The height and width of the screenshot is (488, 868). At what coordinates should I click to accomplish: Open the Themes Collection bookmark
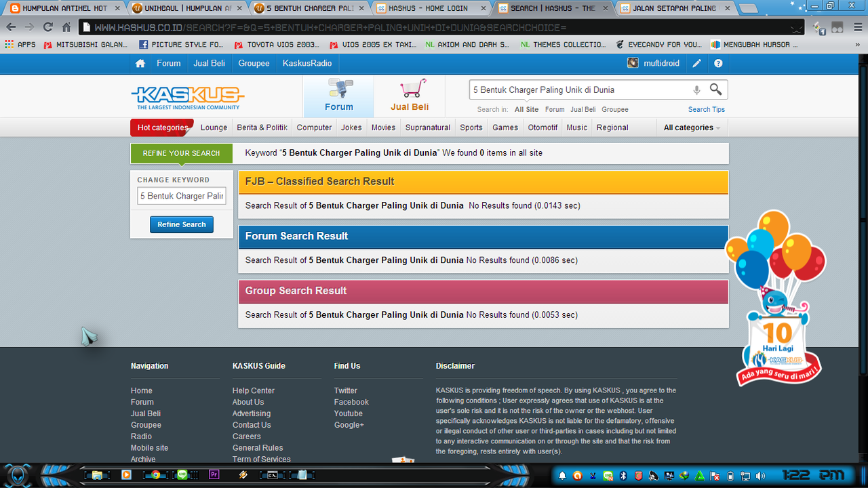point(564,44)
